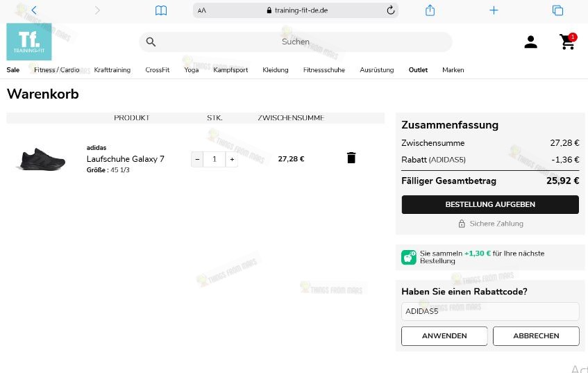Viewport: 588px width, 373px height.
Task: Click the Rabatt (ADIDAS5) label
Action: click(x=433, y=160)
